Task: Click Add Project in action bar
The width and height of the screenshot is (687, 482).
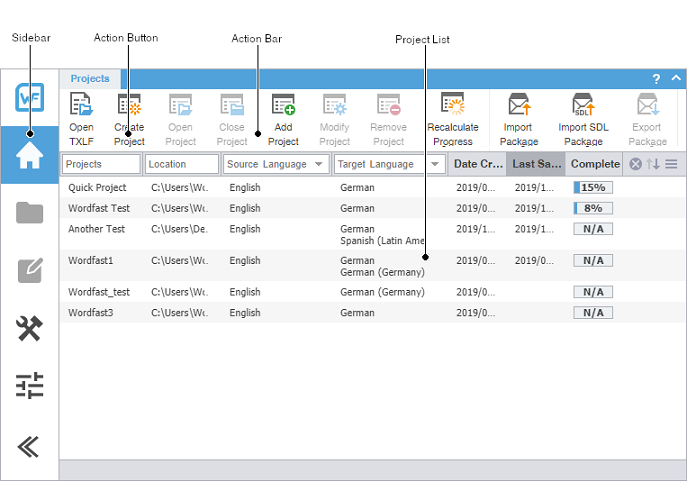Action: point(283,105)
